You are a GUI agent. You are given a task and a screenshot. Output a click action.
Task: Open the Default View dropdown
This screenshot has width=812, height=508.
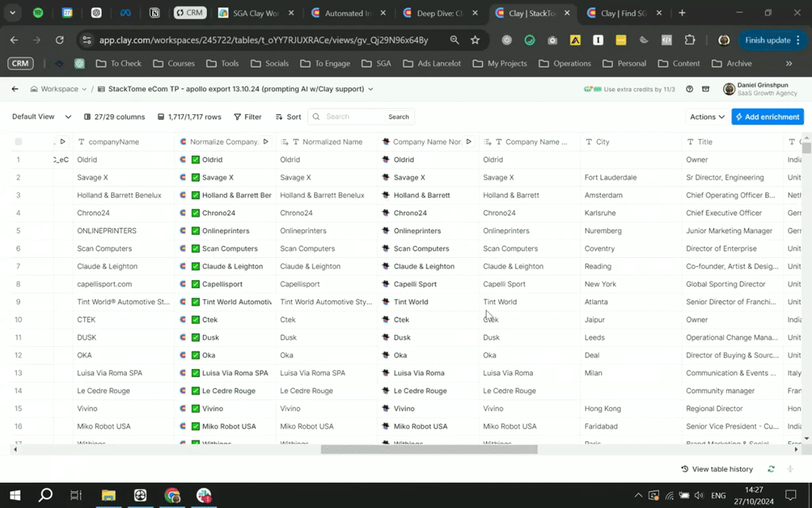41,117
